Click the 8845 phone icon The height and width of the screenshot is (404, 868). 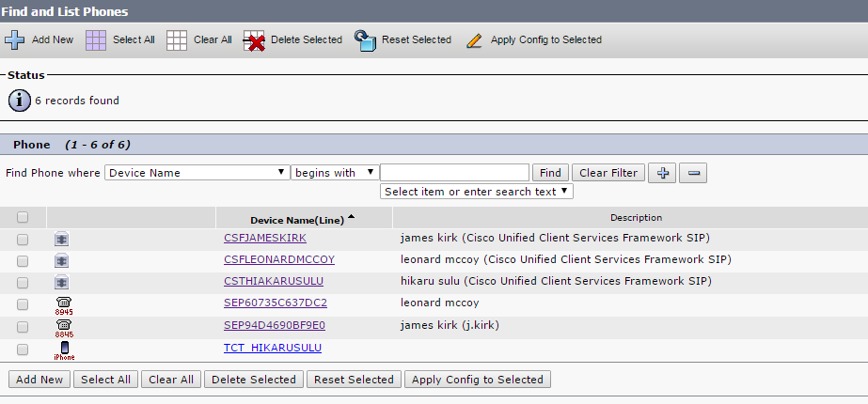[x=64, y=328]
